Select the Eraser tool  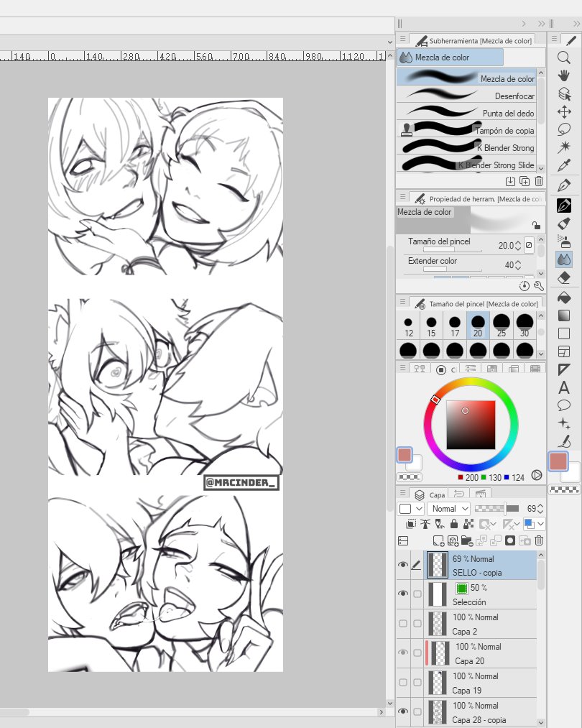(564, 277)
